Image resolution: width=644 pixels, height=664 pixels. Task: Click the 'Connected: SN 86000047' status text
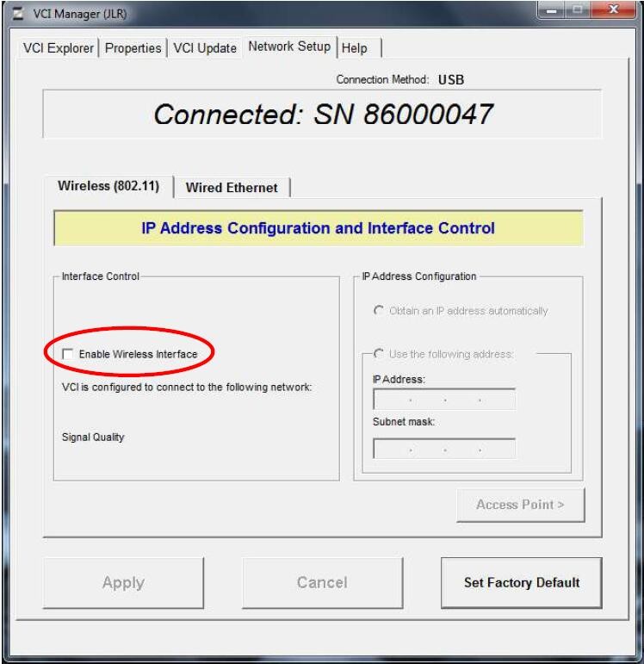[323, 115]
